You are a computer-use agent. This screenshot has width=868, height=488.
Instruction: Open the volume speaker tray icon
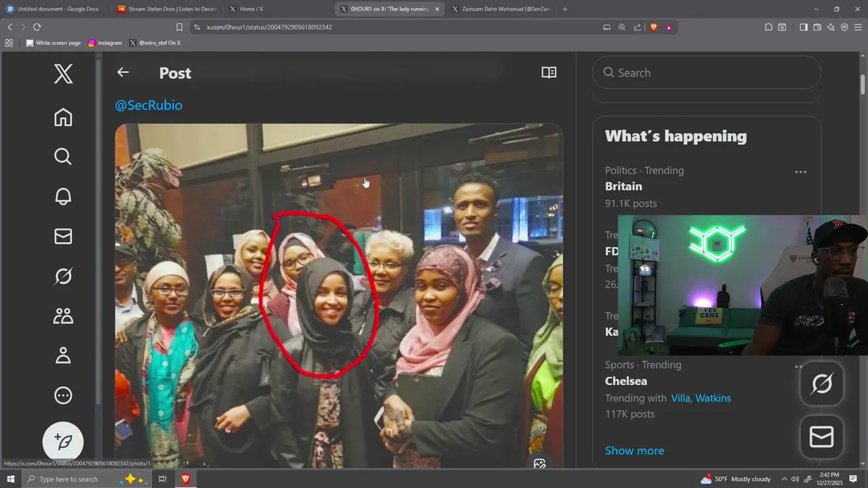(795, 479)
